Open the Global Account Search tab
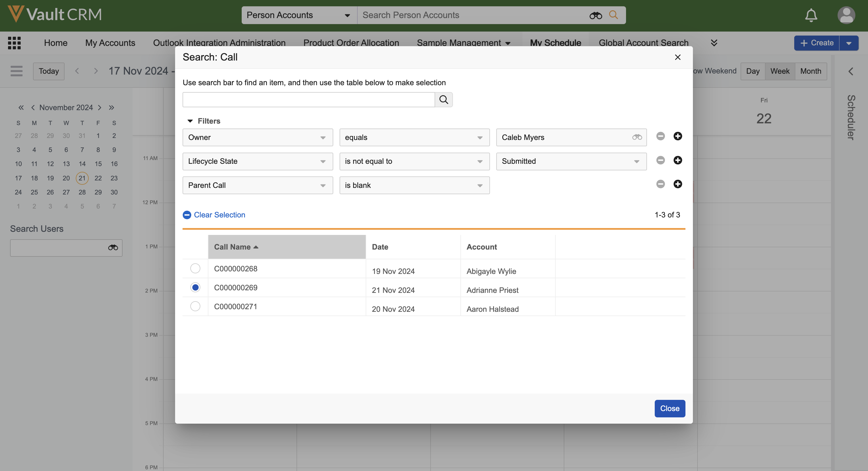 (643, 43)
